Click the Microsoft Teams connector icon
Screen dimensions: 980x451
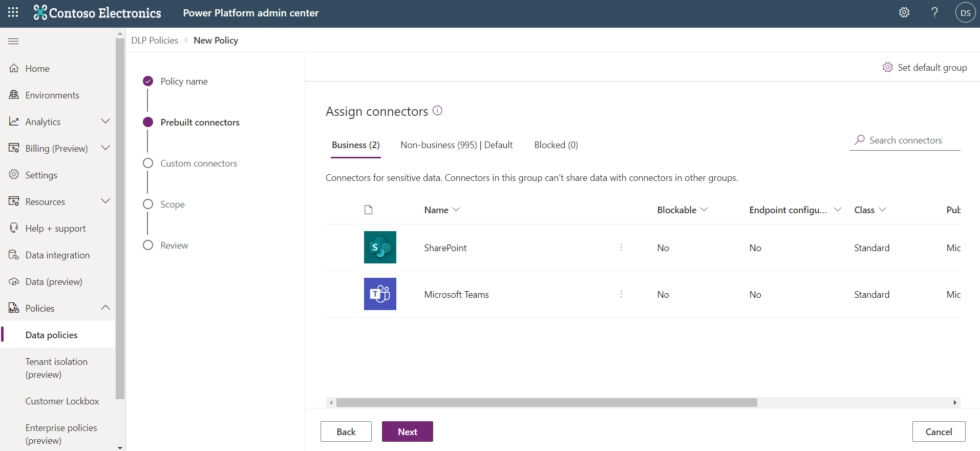(380, 294)
